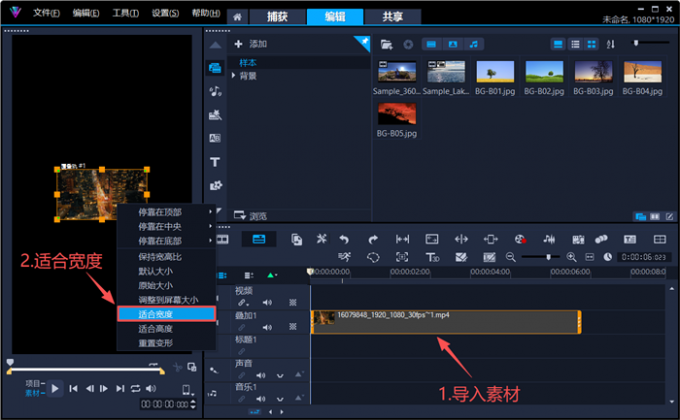Choose 适合宽度 in context menu
This screenshot has width=680, height=420.
click(x=167, y=314)
